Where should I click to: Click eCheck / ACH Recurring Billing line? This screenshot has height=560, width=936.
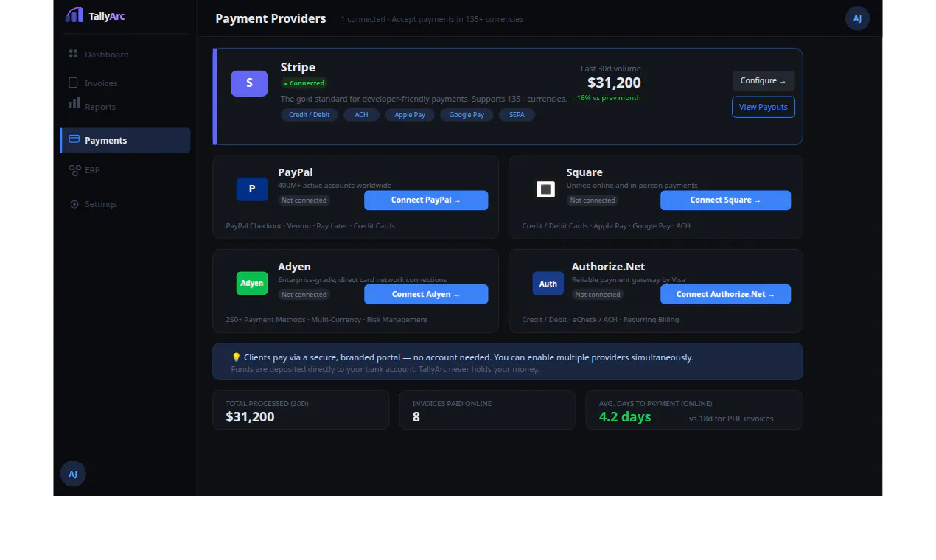coord(601,320)
